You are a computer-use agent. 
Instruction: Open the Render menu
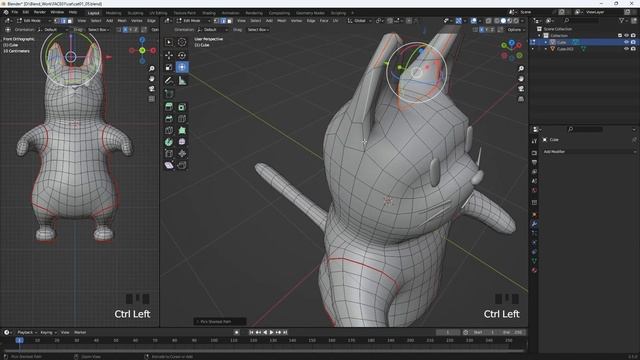[40, 12]
